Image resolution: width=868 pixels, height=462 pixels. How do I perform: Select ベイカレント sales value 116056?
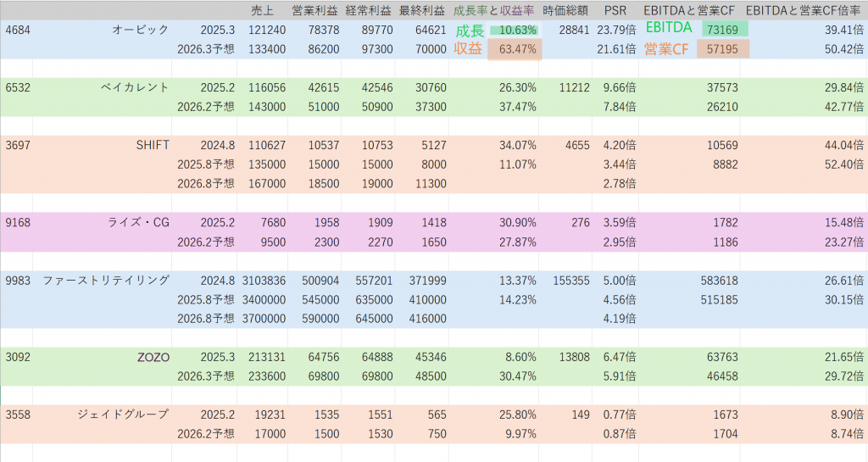[267, 87]
